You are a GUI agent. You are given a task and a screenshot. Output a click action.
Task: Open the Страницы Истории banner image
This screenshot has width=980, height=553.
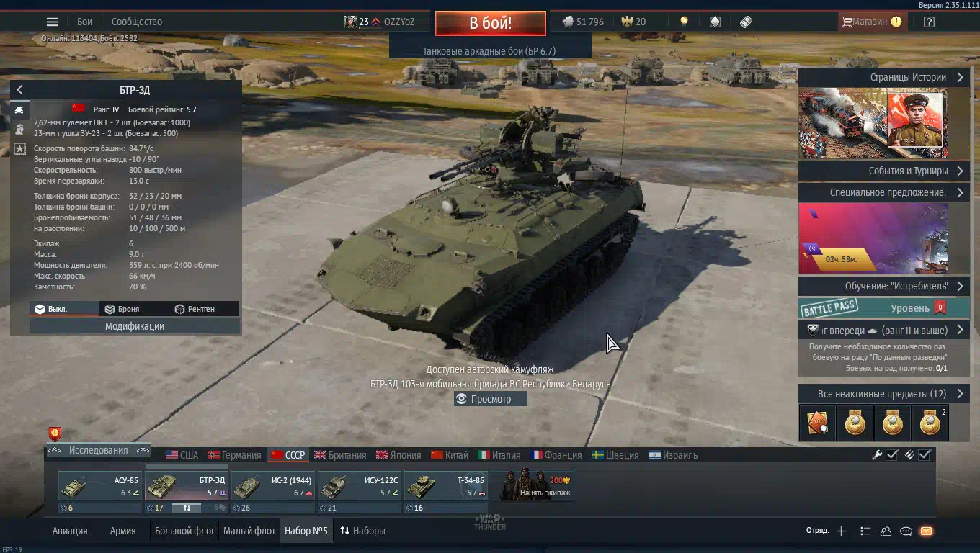pos(873,124)
